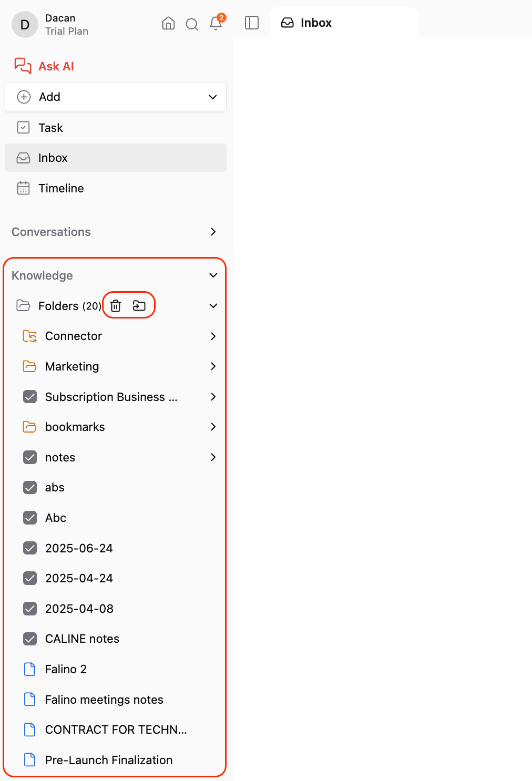Select Inbox in the sidebar
532x781 pixels.
coord(116,158)
